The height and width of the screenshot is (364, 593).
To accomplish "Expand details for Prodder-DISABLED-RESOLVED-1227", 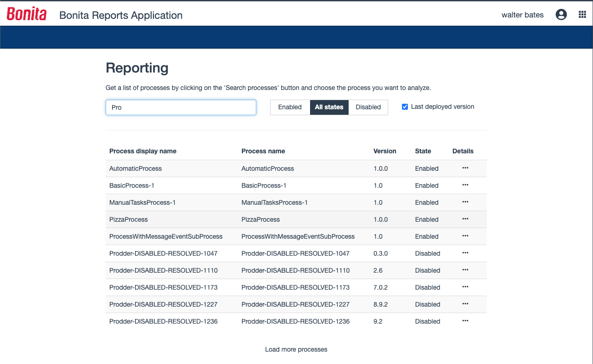I will pos(465,304).
